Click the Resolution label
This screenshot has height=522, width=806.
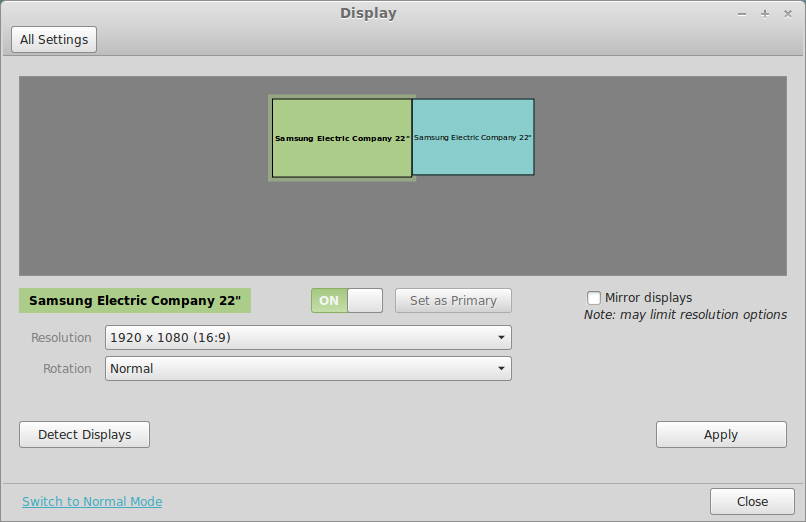pos(61,338)
